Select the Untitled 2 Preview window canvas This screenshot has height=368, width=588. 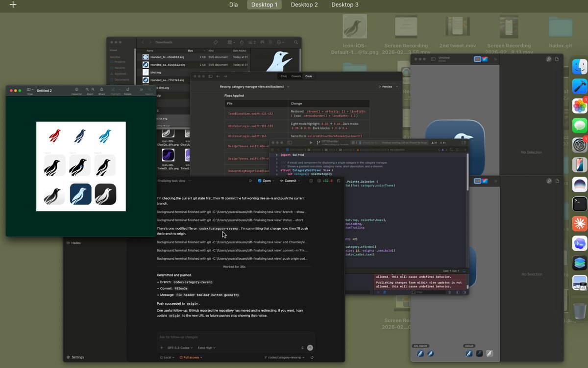[81, 166]
